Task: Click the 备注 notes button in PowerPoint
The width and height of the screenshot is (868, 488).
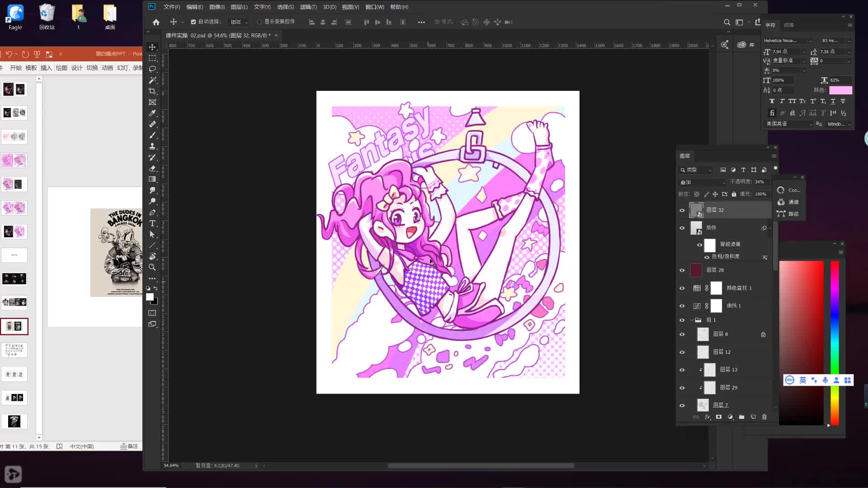Action: point(129,446)
